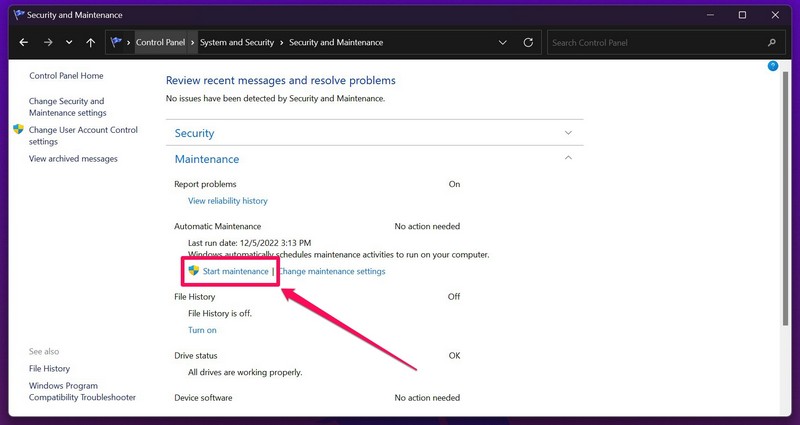The image size is (800, 425).
Task: Click the Forward navigation arrow
Action: tap(47, 43)
